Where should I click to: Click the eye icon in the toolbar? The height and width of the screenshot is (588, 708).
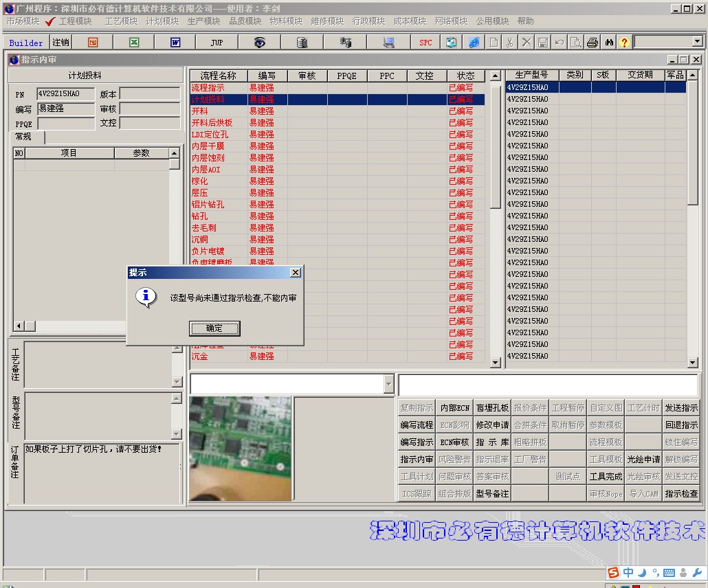pos(259,43)
